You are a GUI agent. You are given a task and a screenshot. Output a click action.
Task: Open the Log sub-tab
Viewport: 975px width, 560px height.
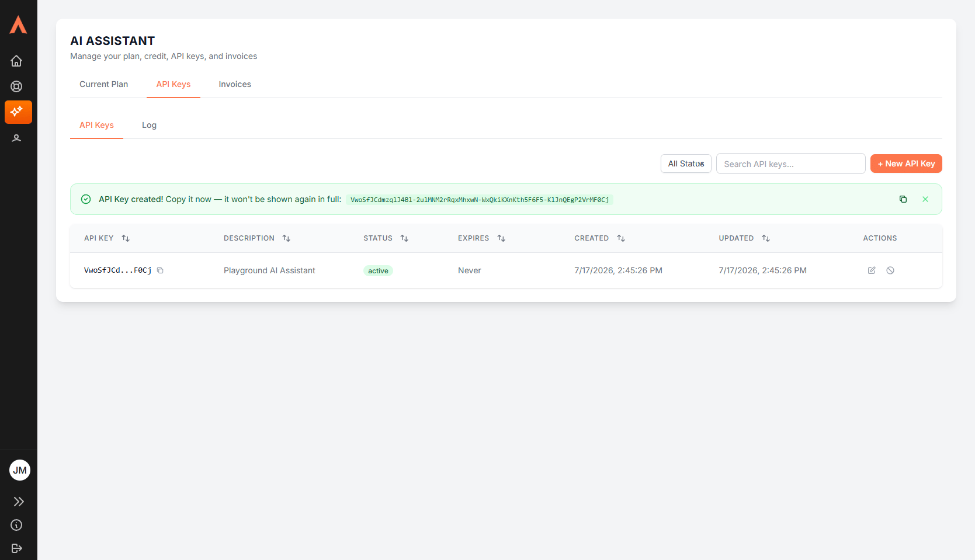pyautogui.click(x=149, y=125)
